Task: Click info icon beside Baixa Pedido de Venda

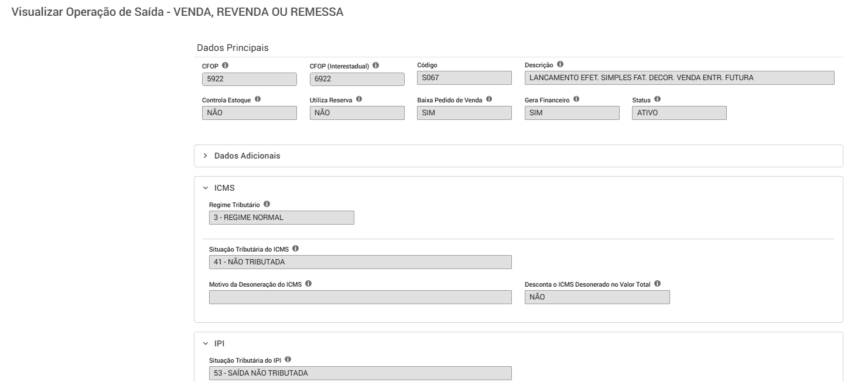Action: [488, 99]
